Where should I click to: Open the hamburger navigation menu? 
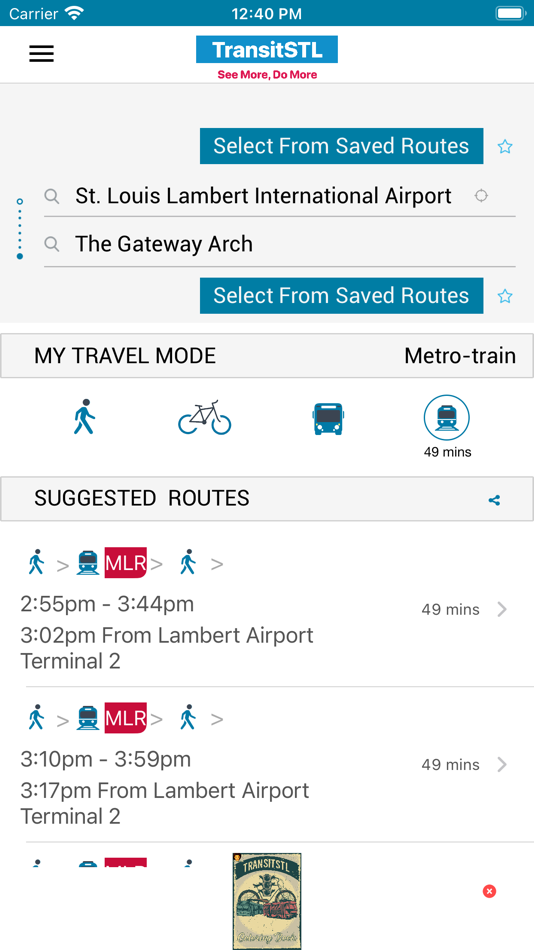click(x=41, y=54)
